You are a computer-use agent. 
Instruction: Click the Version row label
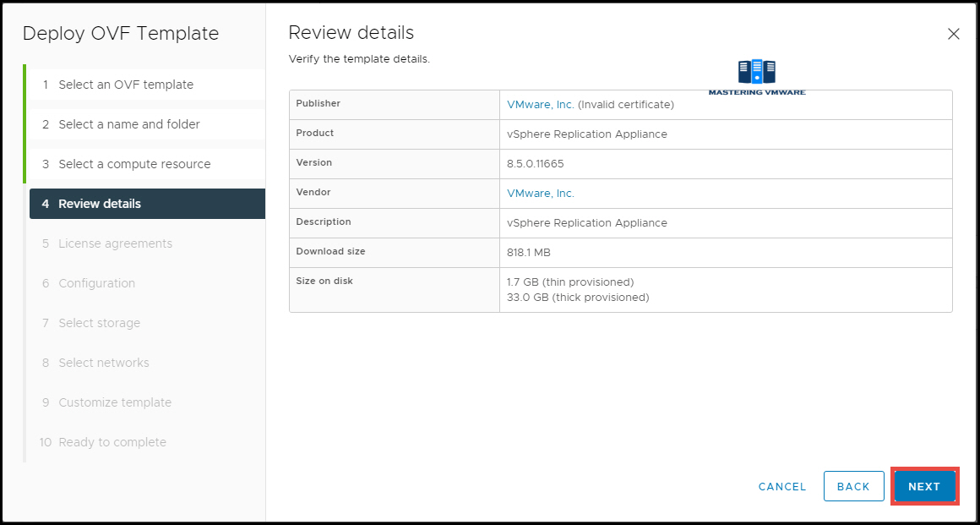pyautogui.click(x=313, y=162)
